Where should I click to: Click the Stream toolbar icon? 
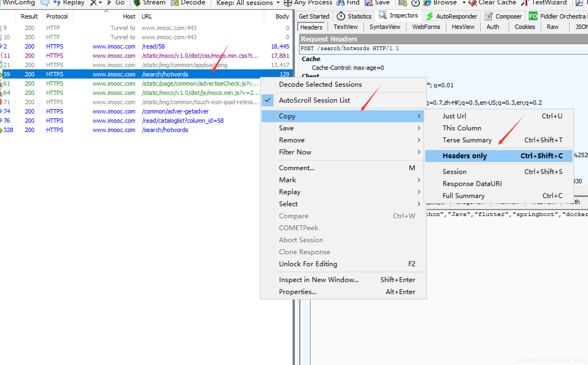137,3
